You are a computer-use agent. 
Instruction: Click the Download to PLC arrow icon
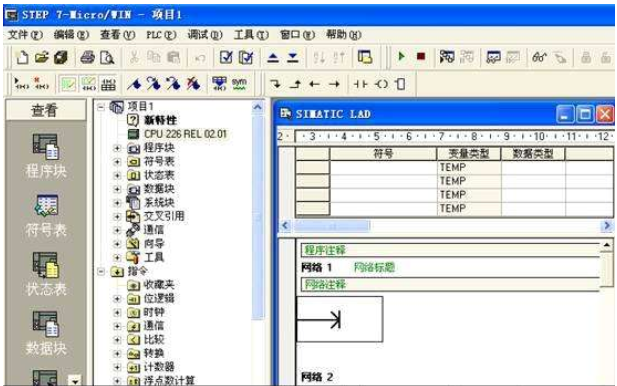point(292,57)
